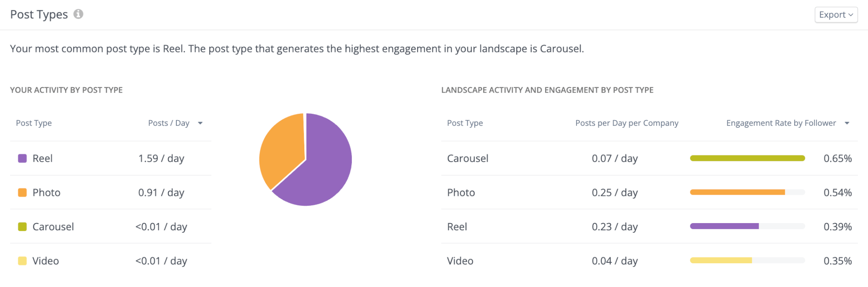Screen dimensions: 868x287
Task: Expand the Engagement Rate by Follower dropdown arrow
Action: click(x=848, y=123)
